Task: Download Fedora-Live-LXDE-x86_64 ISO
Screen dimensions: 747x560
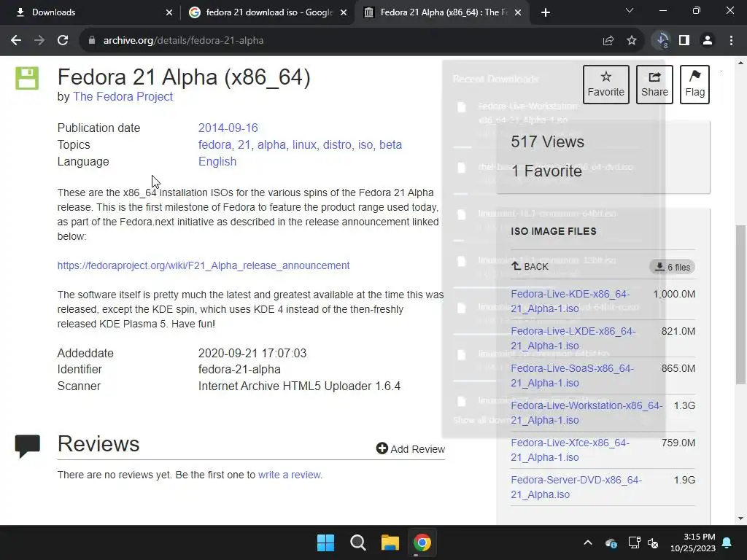Action: tap(573, 338)
